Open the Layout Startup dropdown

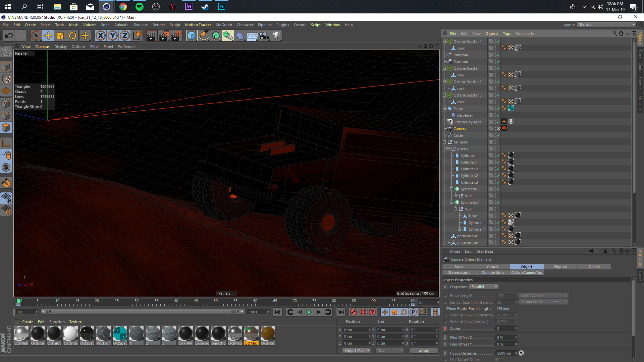(x=606, y=24)
